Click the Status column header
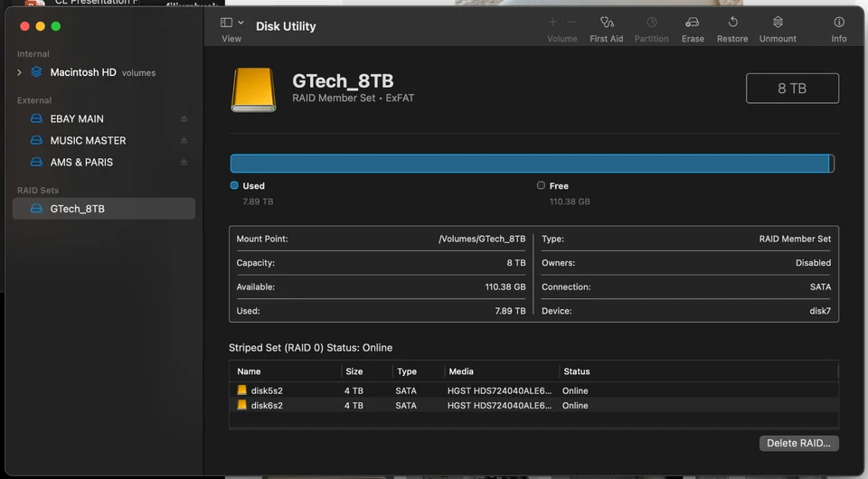Image resolution: width=868 pixels, height=479 pixels. coord(576,371)
